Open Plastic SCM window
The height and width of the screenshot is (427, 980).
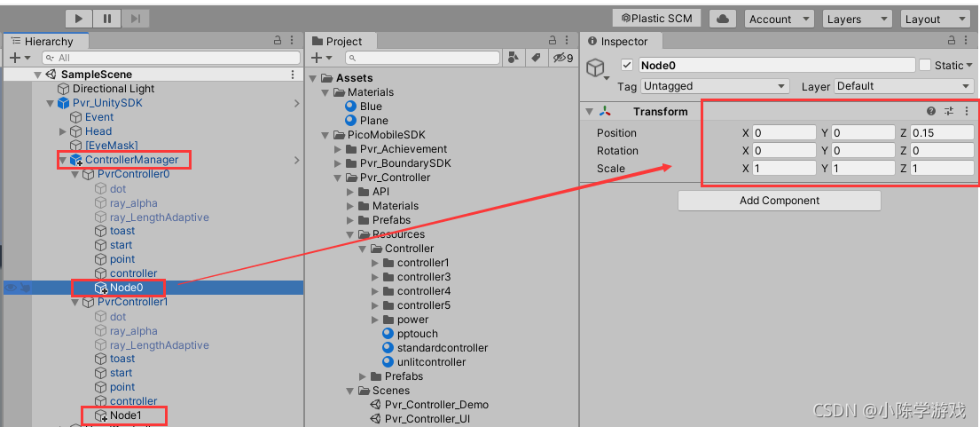tap(657, 19)
